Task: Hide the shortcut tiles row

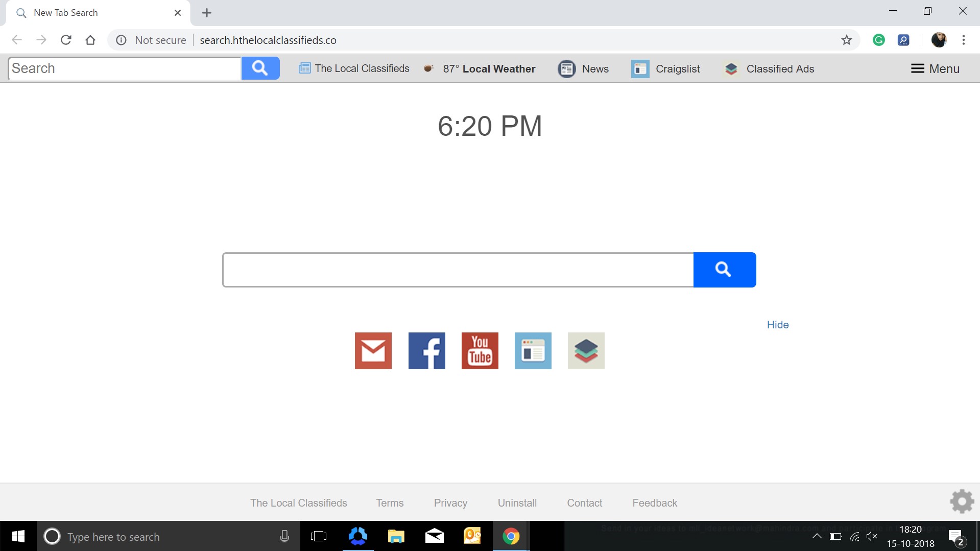Action: click(x=777, y=325)
